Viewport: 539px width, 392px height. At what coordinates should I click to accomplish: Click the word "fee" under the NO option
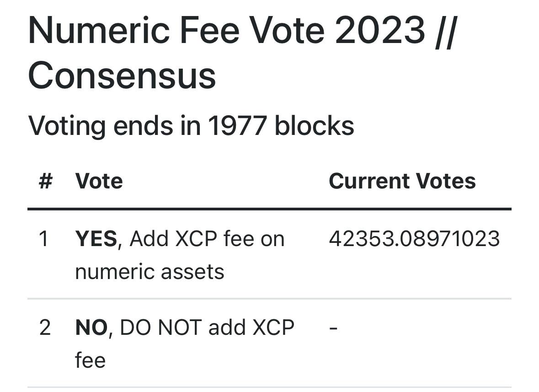tap(90, 360)
